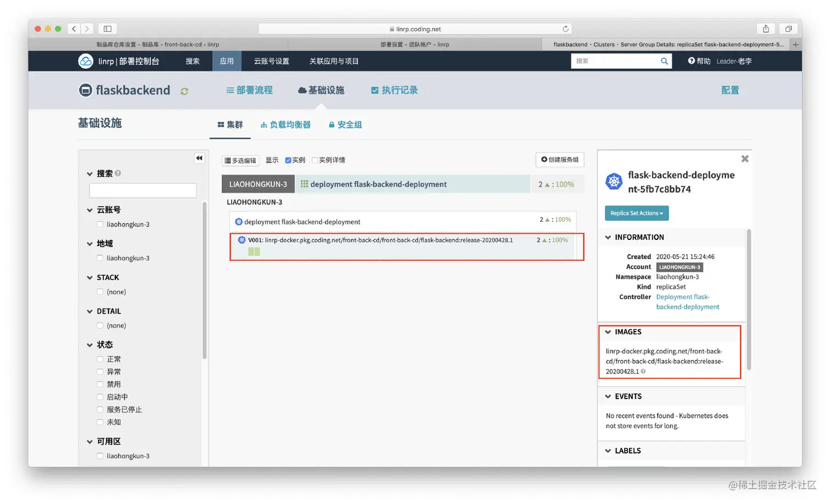
Task: Collapse the 状态 filter section
Action: tap(89, 345)
